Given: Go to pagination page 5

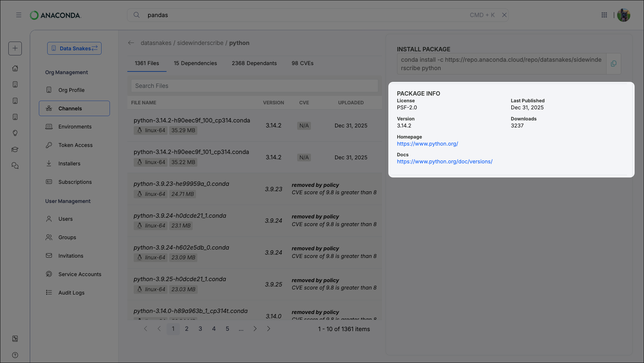Looking at the screenshot, I should 228,329.
